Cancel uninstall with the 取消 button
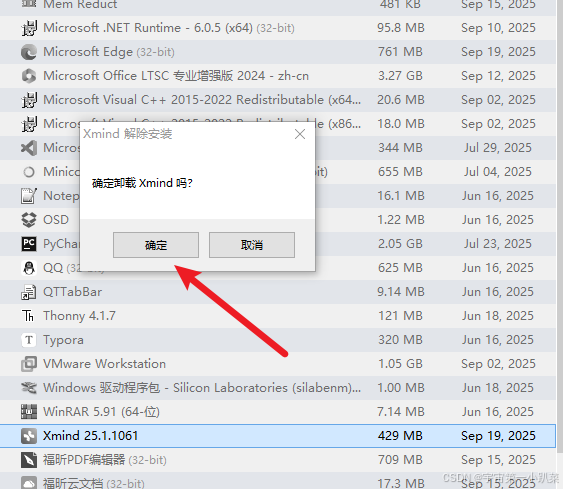Screen dimensions: 563x489 (252, 245)
